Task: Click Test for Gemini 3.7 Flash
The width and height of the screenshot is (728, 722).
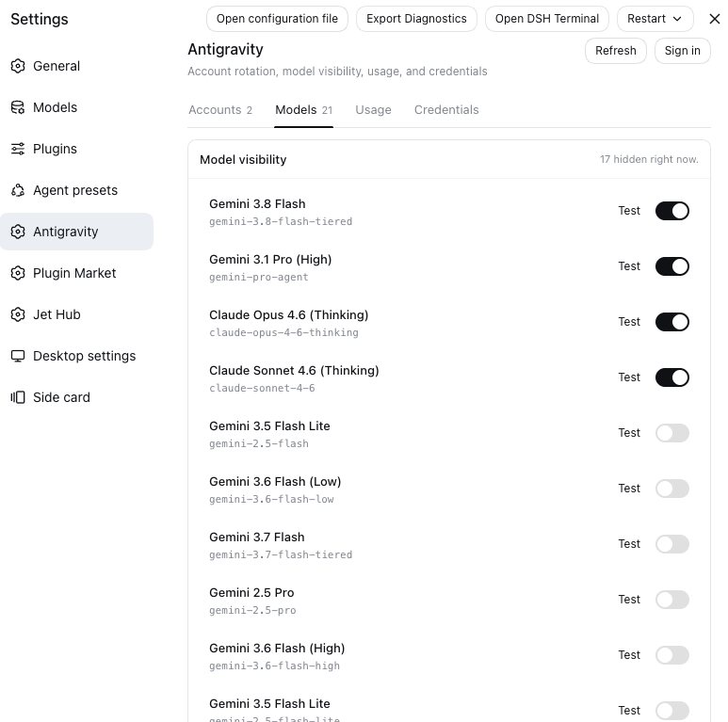Action: coord(629,544)
